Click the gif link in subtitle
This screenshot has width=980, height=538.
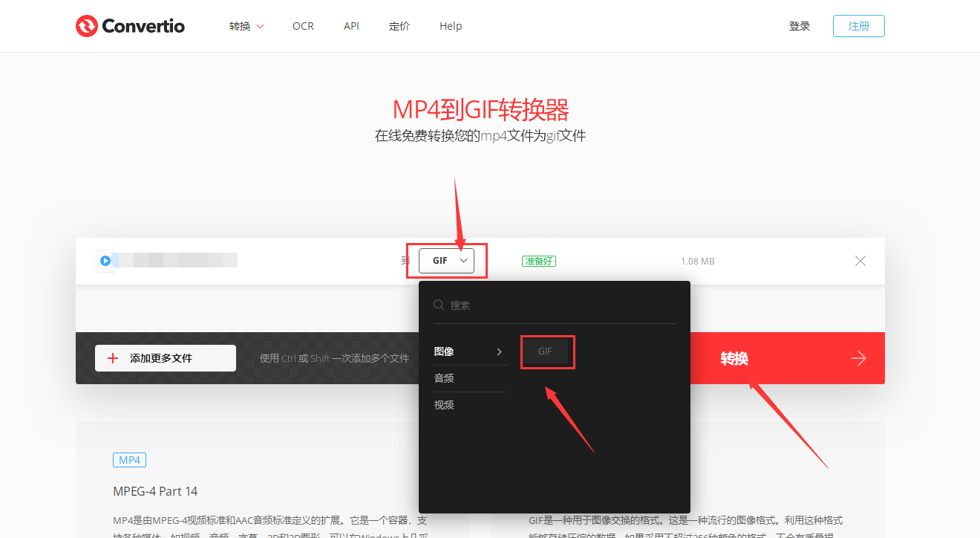coord(552,136)
